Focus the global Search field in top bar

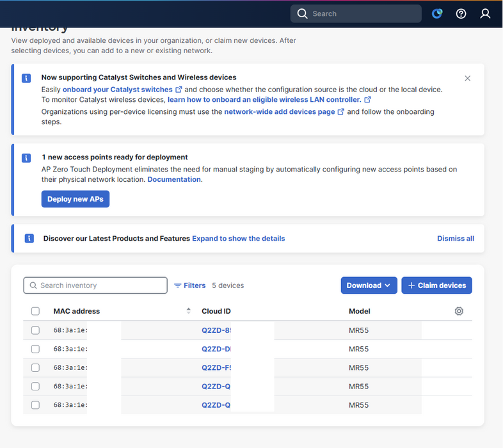pos(356,13)
